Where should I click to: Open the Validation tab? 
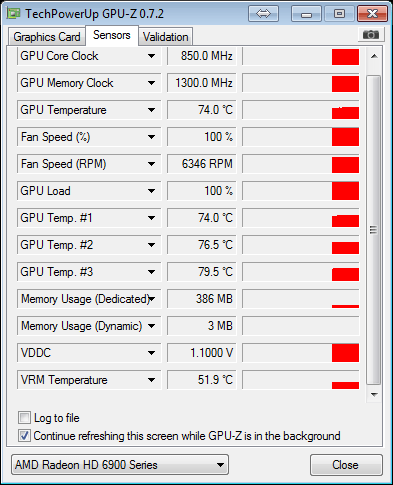(x=166, y=37)
